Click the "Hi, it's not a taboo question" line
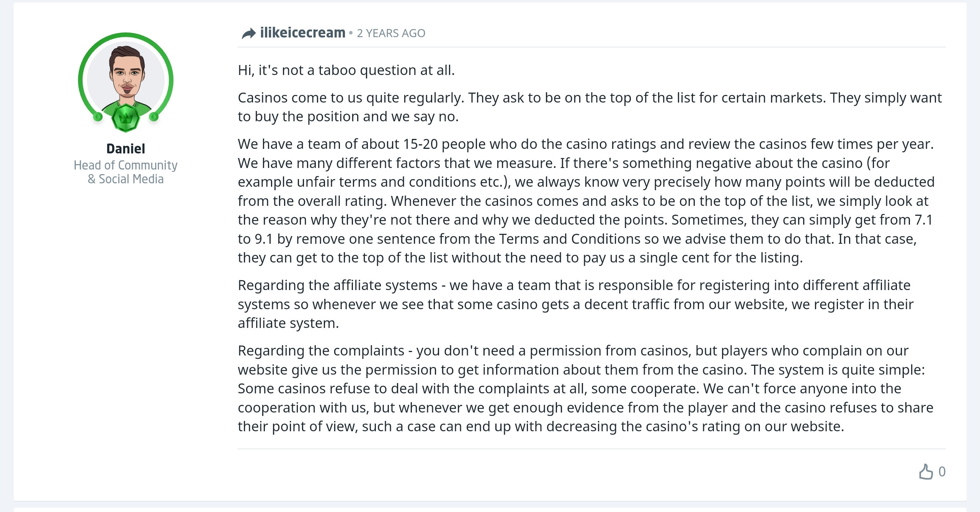 (346, 70)
